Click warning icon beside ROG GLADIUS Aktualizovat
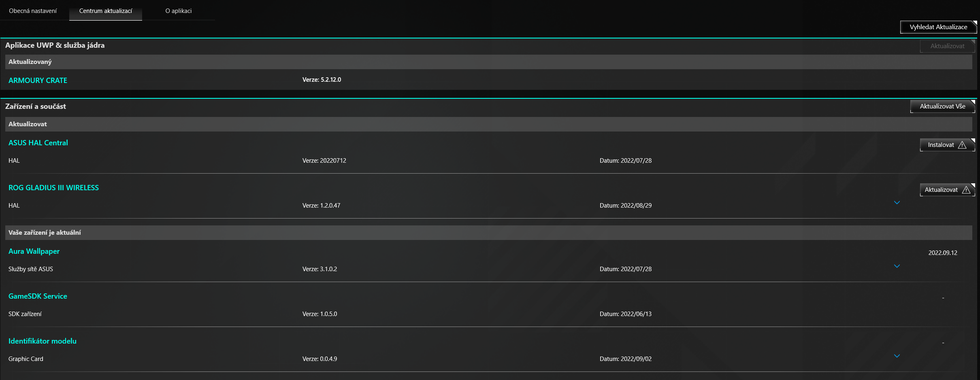This screenshot has width=980, height=380. 966,190
